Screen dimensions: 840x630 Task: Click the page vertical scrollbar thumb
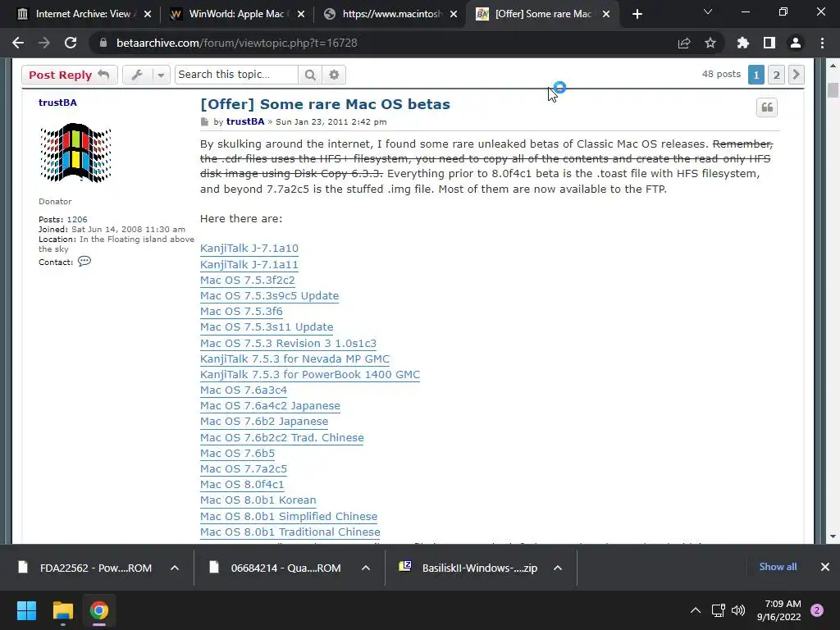click(x=833, y=90)
